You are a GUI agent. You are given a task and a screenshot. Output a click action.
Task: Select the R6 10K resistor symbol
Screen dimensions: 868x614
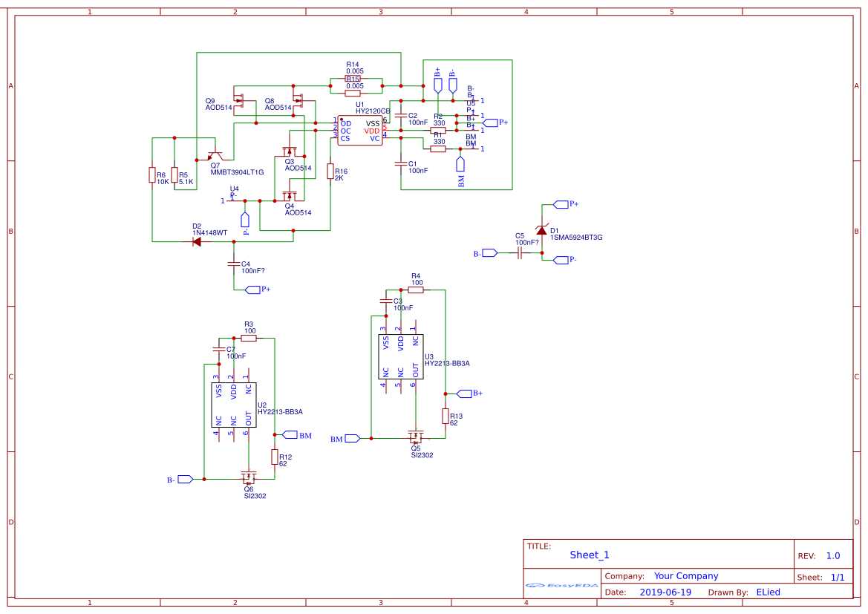coord(152,175)
